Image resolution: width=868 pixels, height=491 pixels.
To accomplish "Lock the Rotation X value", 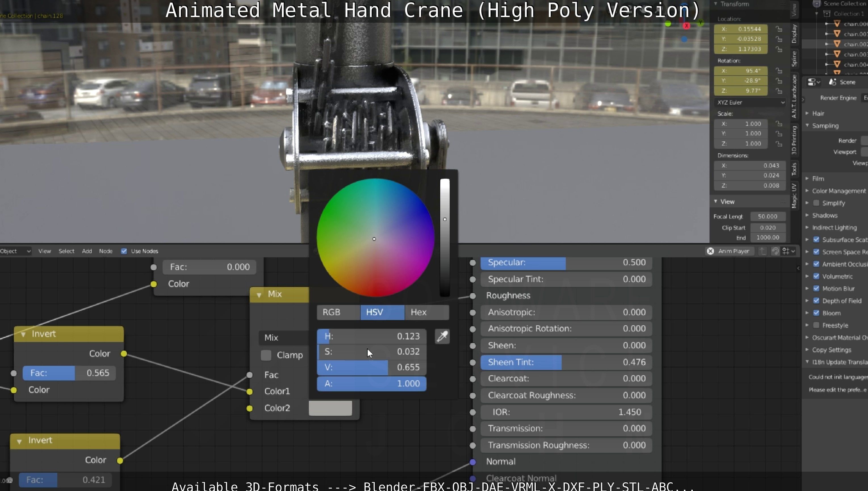I will click(779, 71).
